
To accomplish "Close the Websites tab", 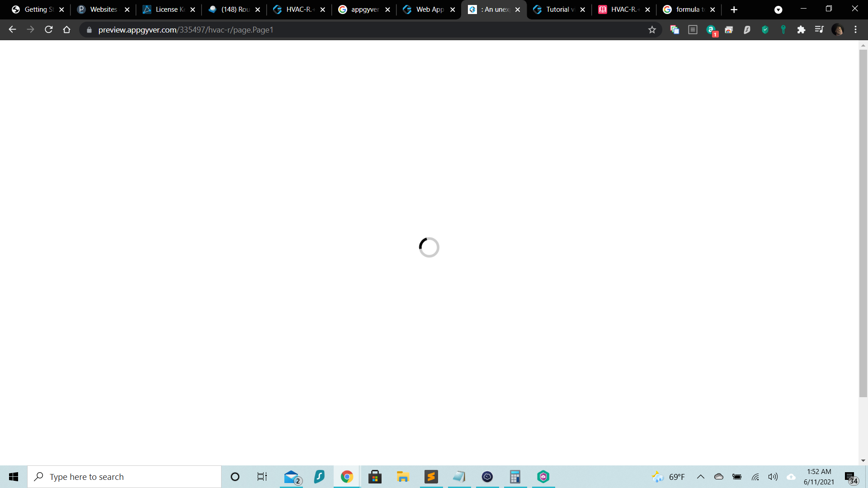I will (127, 9).
